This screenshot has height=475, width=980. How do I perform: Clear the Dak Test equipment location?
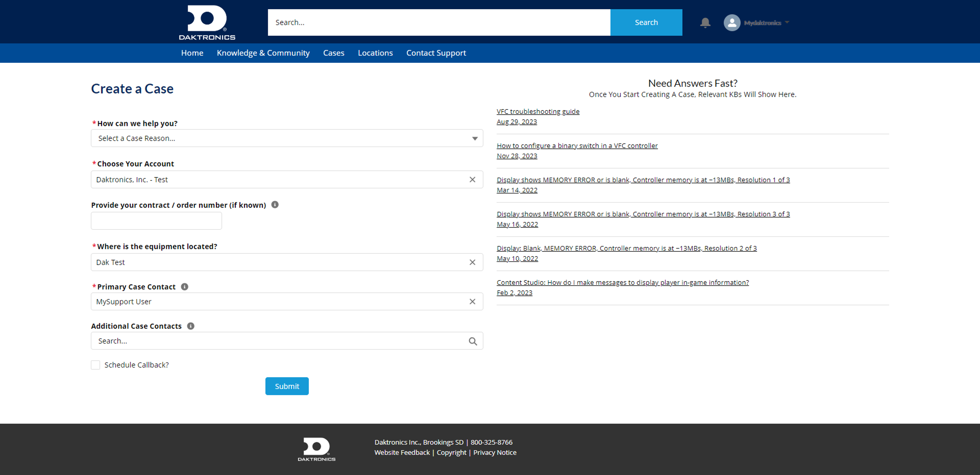[x=473, y=262]
